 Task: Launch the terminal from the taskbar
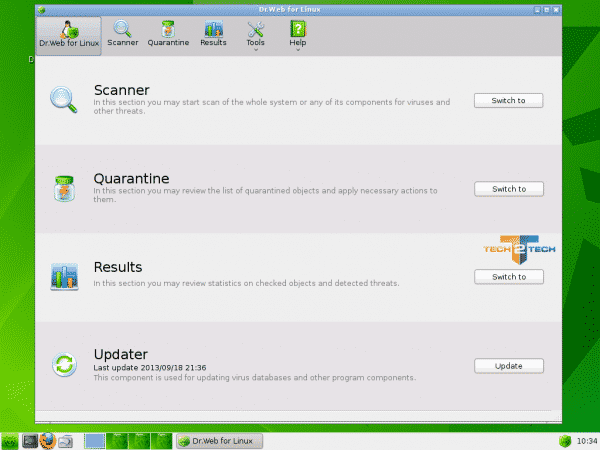pyautogui.click(x=30, y=441)
